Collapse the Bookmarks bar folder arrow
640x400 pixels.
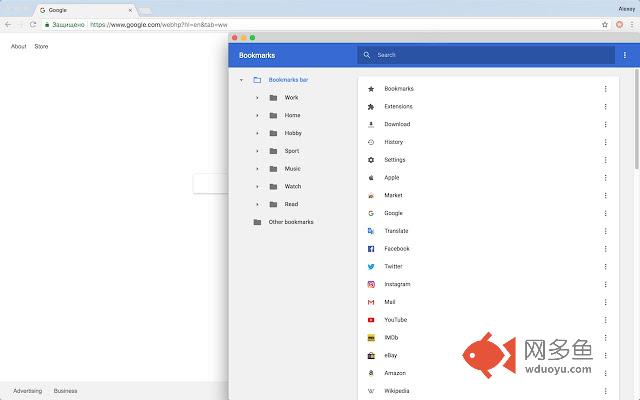(241, 80)
